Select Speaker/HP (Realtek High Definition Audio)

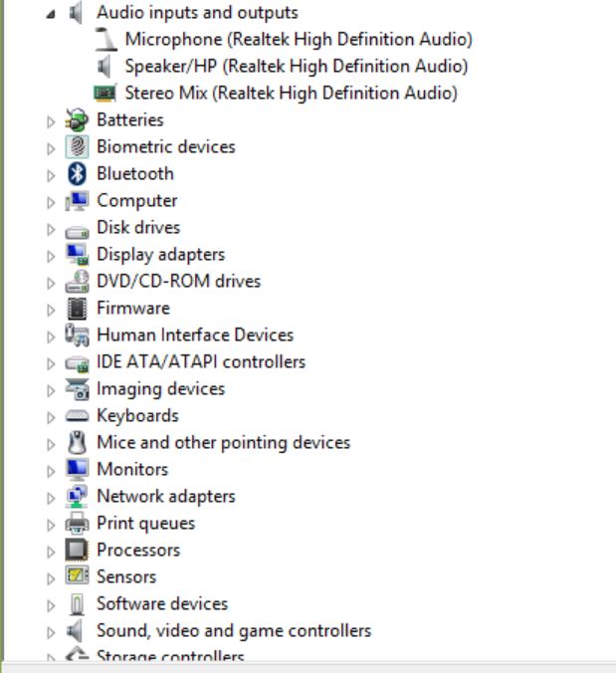[296, 67]
